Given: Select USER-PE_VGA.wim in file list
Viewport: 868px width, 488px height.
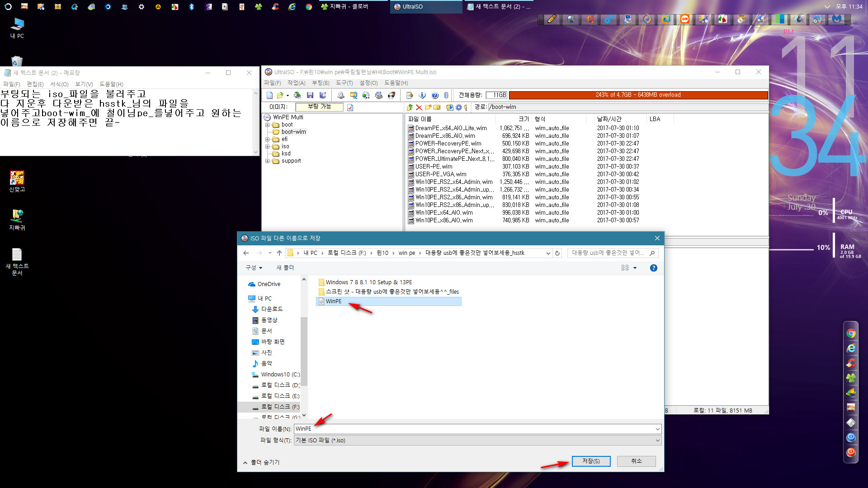Looking at the screenshot, I should pos(440,174).
